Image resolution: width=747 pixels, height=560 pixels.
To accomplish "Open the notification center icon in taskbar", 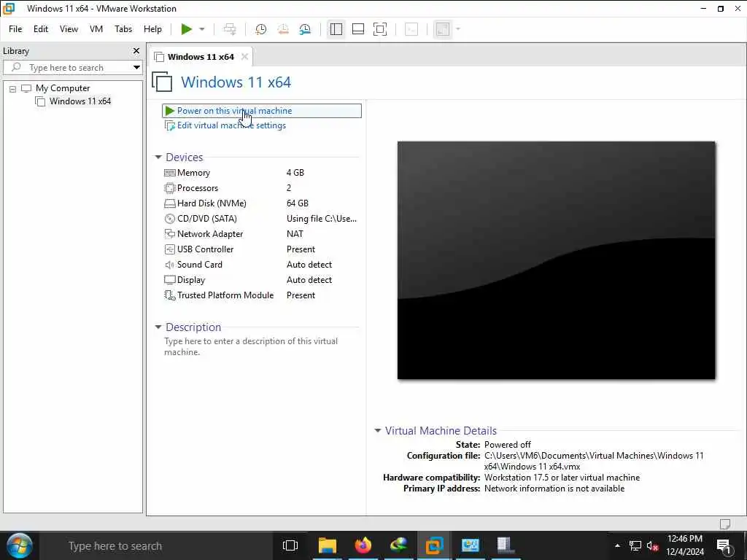I will pyautogui.click(x=724, y=546).
